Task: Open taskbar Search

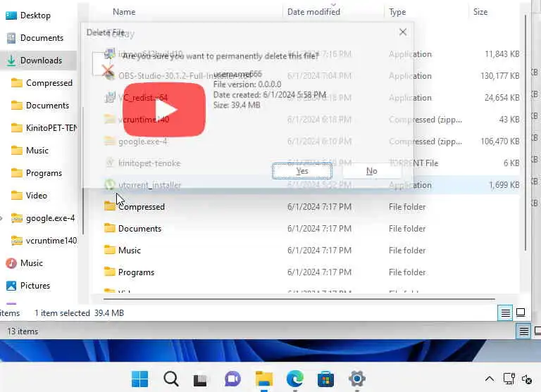Action: point(170,379)
